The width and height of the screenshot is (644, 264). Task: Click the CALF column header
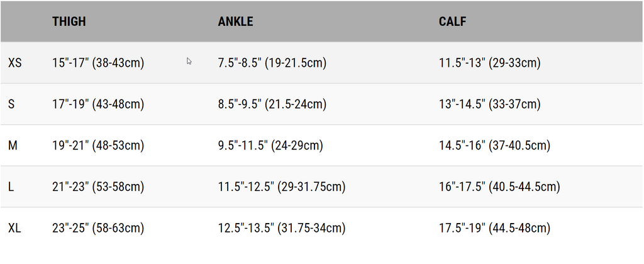click(x=452, y=21)
